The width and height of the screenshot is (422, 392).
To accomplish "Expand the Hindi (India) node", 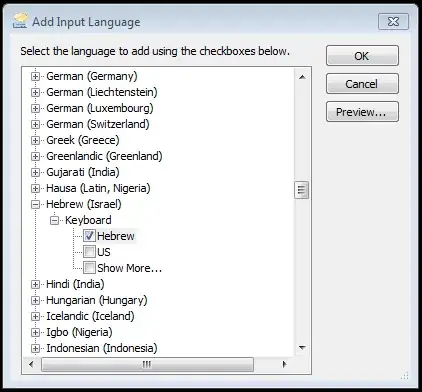I will click(35, 284).
